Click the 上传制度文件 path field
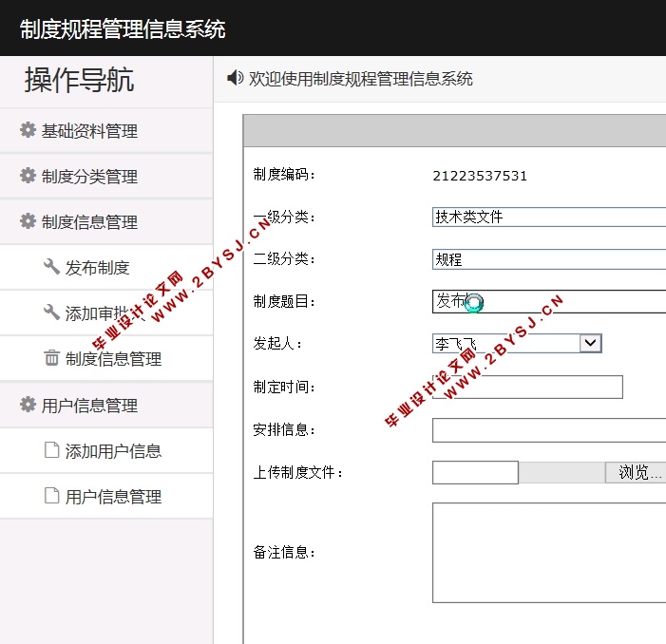 click(x=475, y=472)
